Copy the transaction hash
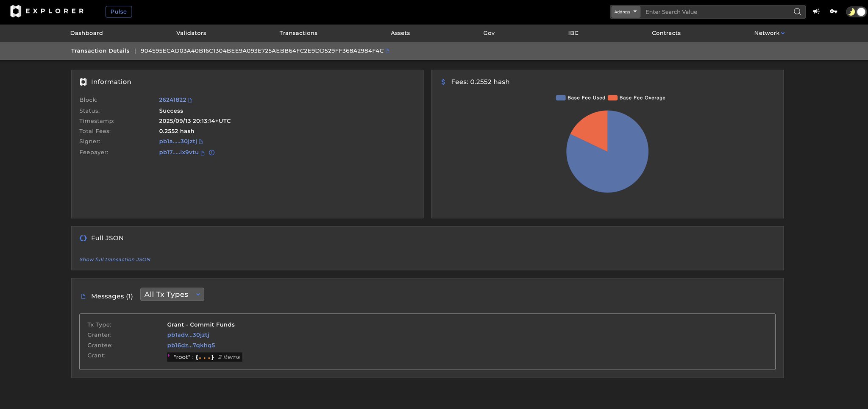 coord(387,51)
